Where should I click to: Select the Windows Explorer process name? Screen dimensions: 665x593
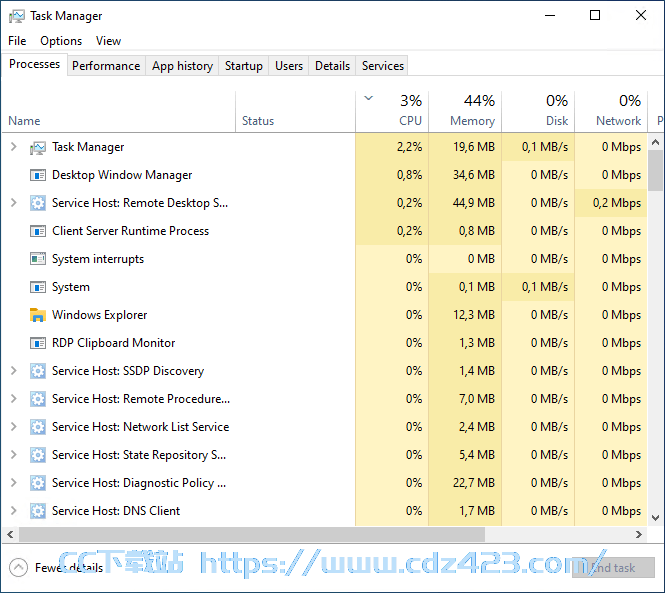pos(99,315)
